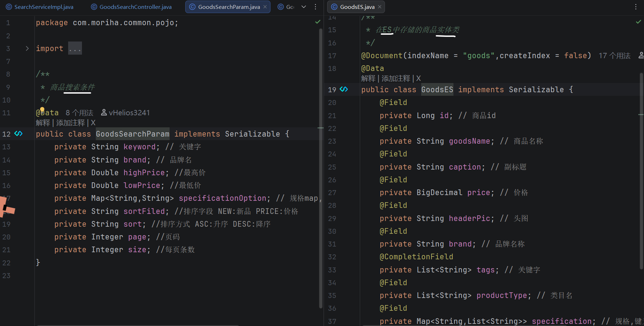Click the 'specificationOption' field name
Screen dimensions: 644x326
tap(222, 198)
